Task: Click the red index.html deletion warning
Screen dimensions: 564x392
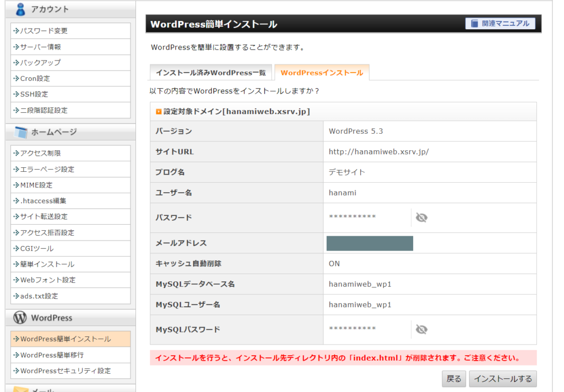Action: click(x=343, y=358)
